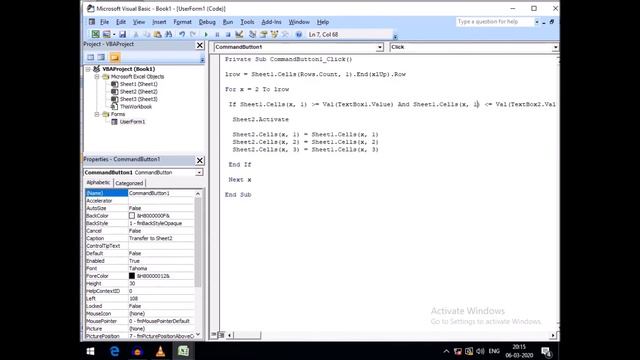Open Find with the binoculars icon
This screenshot has height=360, width=640.
pos(168,35)
